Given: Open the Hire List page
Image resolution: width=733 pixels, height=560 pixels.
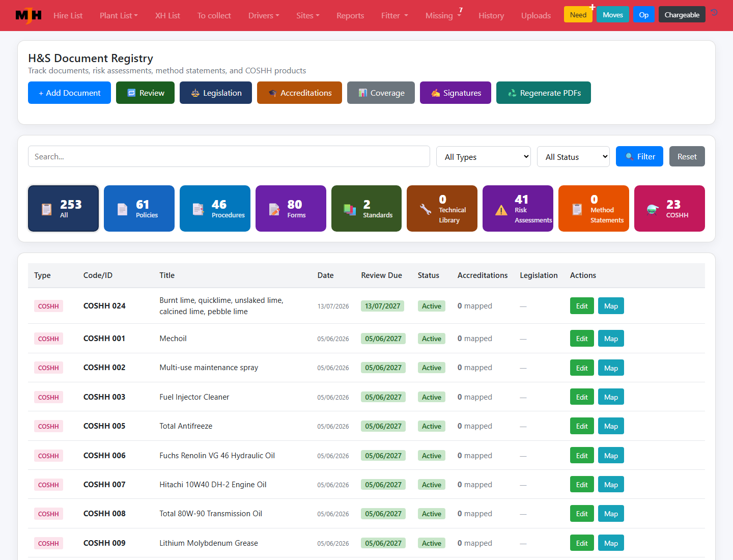Looking at the screenshot, I should pos(68,15).
